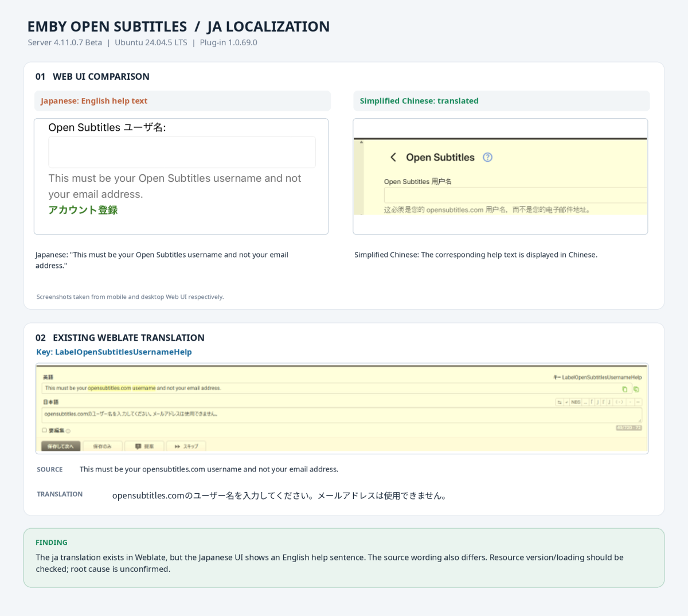Insert newline character from Weblate toolbar

coord(566,402)
